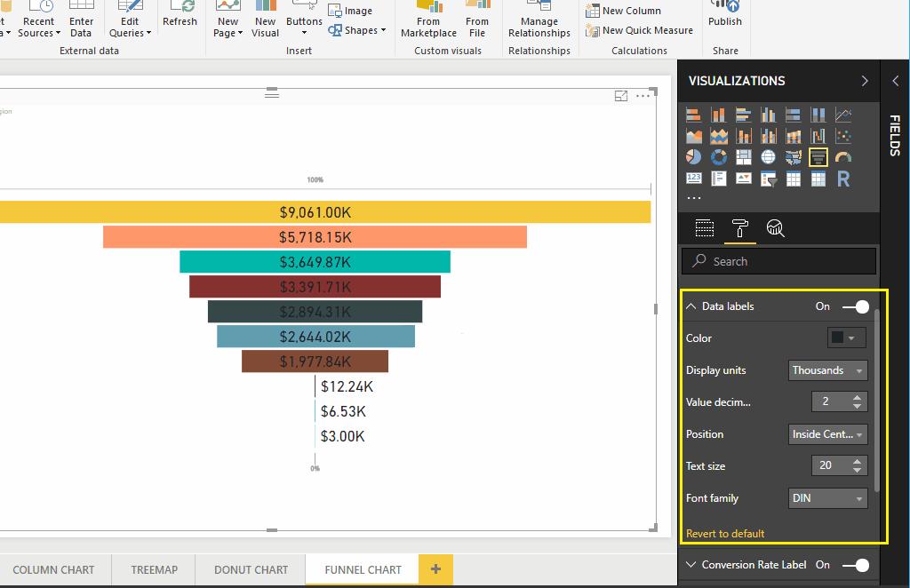This screenshot has width=910, height=588.
Task: Open the Font family dropdown
Action: [x=827, y=498]
